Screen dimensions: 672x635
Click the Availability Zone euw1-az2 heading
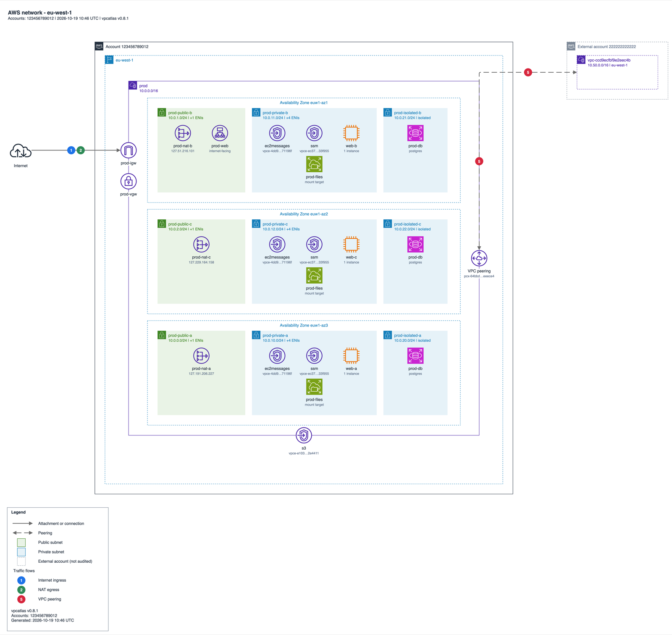(304, 214)
